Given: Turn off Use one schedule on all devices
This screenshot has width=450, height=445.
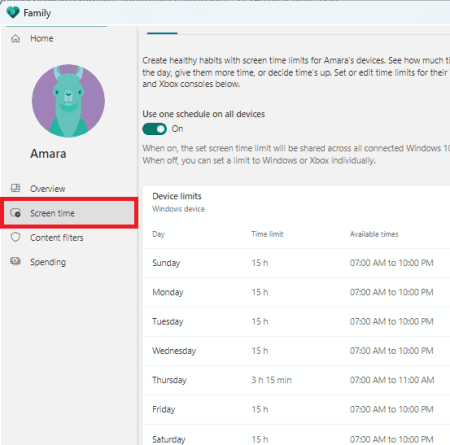Looking at the screenshot, I should (x=154, y=129).
